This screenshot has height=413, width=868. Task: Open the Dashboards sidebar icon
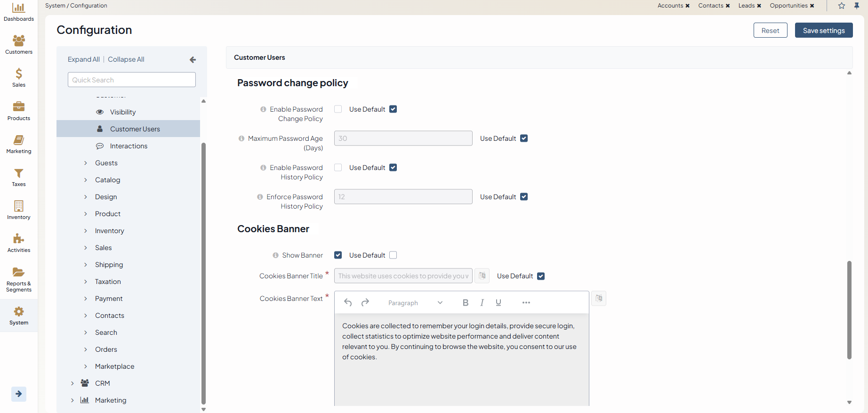(x=19, y=8)
